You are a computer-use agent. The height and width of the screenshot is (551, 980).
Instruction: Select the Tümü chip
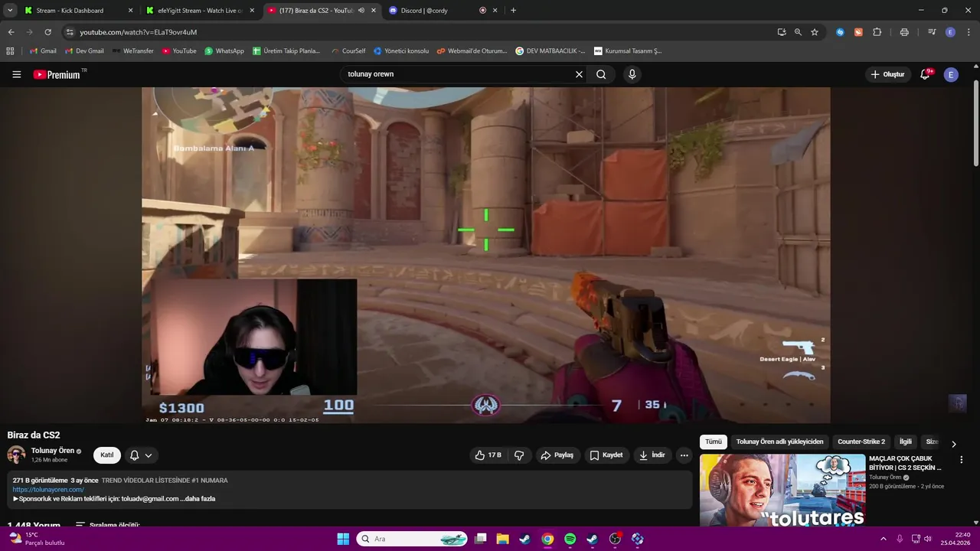(x=714, y=442)
